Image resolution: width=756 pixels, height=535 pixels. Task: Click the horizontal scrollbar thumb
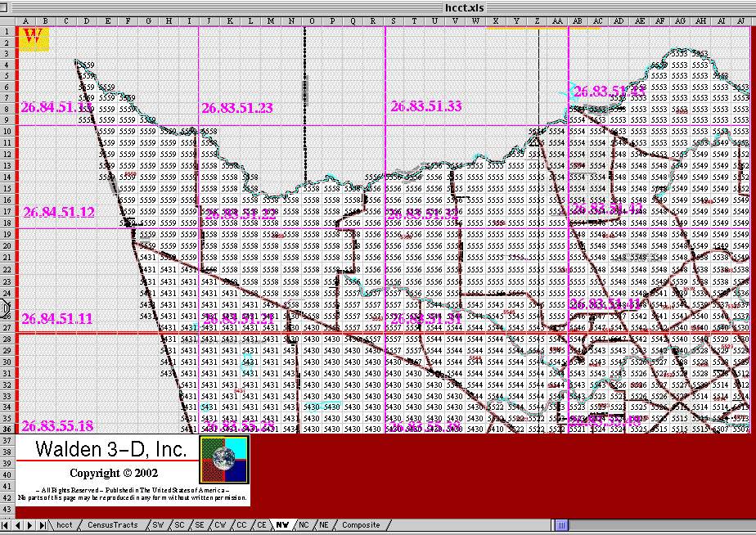point(562,525)
